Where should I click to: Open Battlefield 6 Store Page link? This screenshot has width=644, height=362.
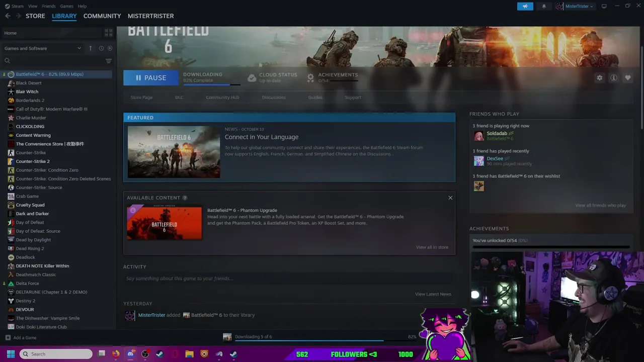point(141,98)
